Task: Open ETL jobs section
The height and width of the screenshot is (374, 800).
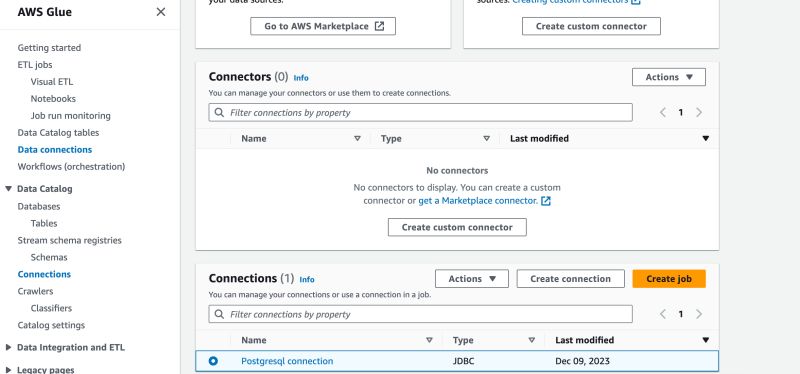Action: point(35,64)
